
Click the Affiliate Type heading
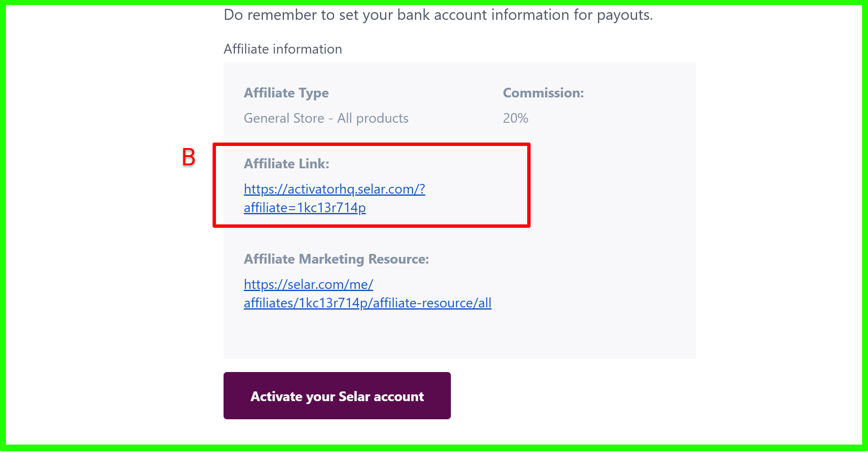286,93
